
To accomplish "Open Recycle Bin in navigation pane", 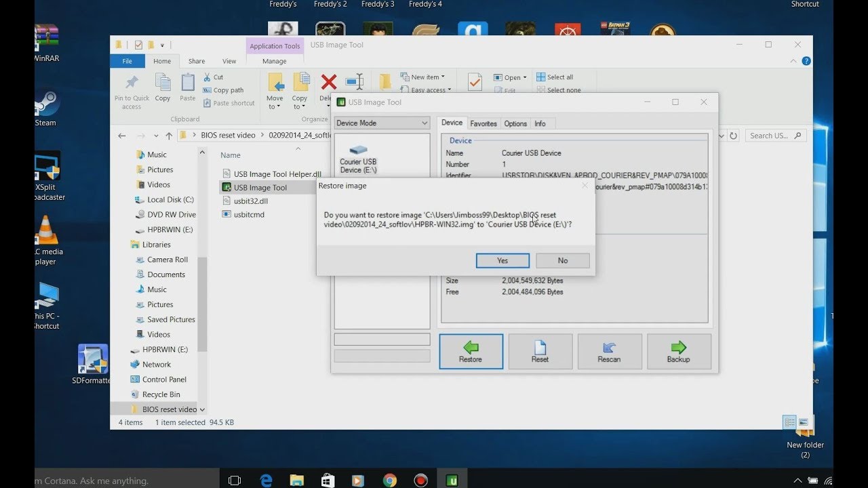I will pyautogui.click(x=155, y=394).
